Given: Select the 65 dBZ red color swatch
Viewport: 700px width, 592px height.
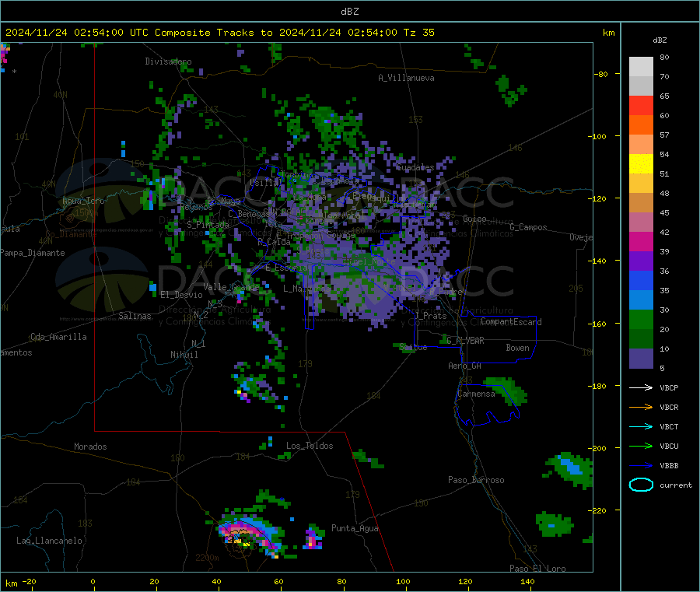Looking at the screenshot, I should point(641,105).
